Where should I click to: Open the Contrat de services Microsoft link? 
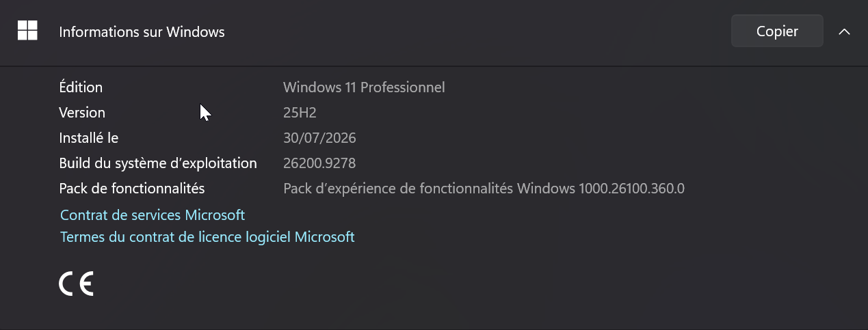153,215
